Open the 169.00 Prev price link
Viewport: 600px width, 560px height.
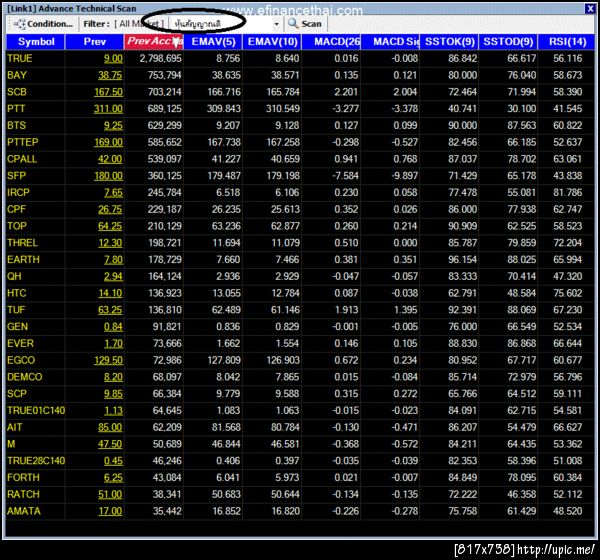[x=108, y=143]
